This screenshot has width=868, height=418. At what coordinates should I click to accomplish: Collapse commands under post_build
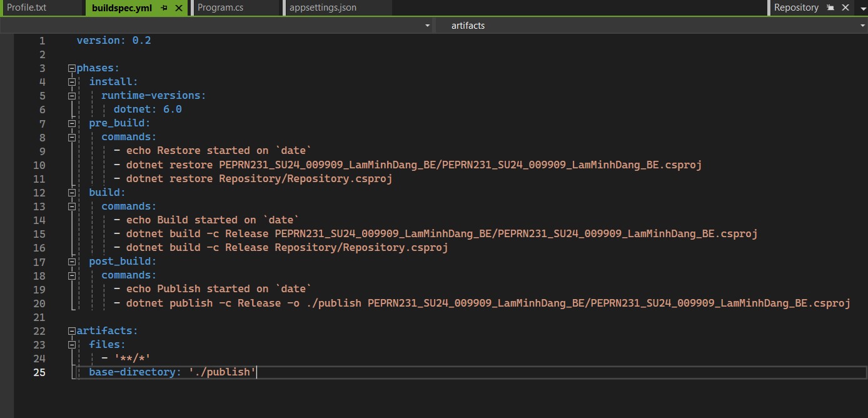click(x=72, y=275)
